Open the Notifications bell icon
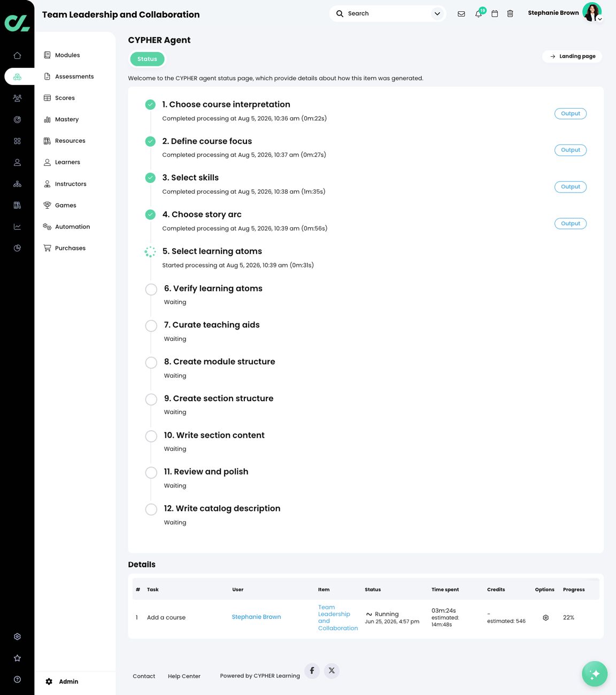Screen dimensions: 616x695 (x=479, y=14)
